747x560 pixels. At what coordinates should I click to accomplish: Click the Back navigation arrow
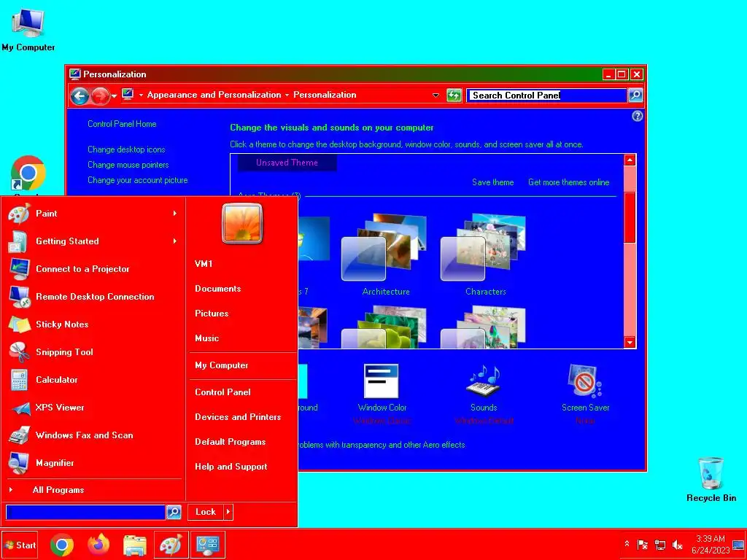tap(80, 96)
